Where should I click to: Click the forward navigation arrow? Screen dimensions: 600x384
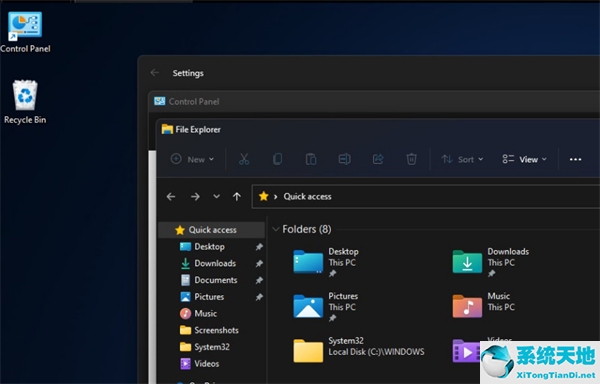click(195, 197)
